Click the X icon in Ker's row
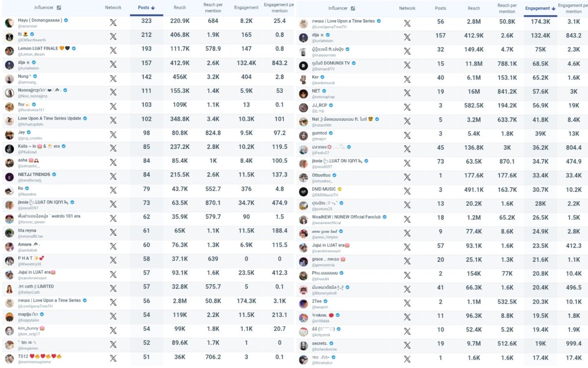 point(407,79)
